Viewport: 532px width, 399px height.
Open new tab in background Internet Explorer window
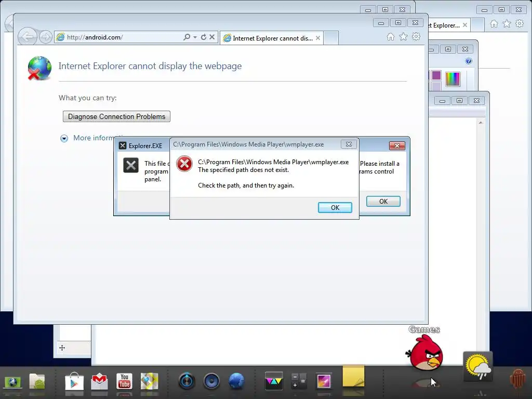[477, 25]
